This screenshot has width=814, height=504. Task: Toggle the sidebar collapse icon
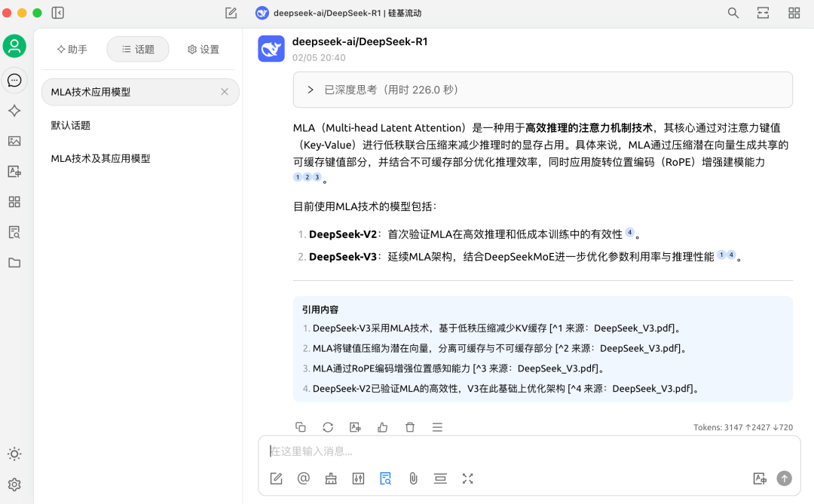(x=57, y=13)
